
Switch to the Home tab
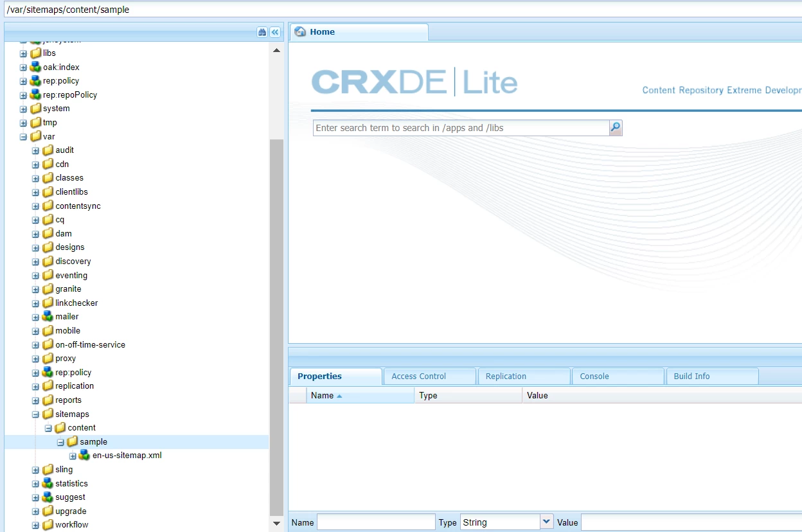[359, 32]
